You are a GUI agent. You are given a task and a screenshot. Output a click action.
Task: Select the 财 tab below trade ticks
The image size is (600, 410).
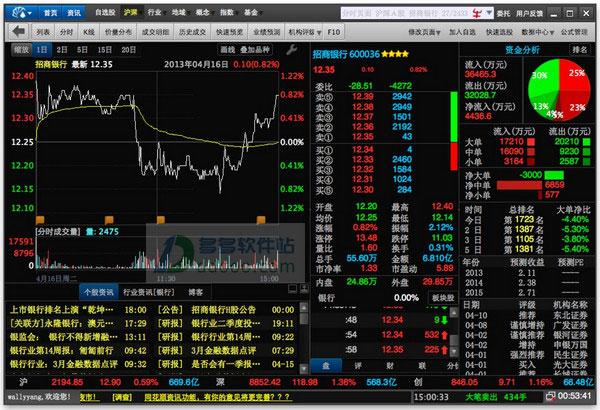[390, 366]
